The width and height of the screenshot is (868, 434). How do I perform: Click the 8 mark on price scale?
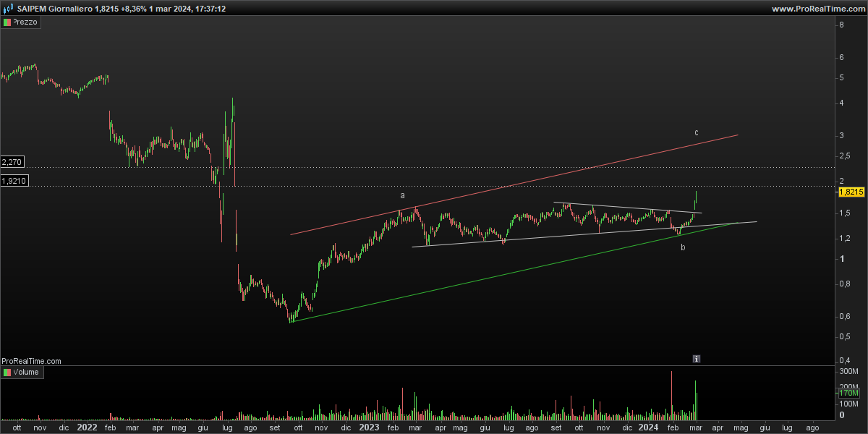pos(841,25)
